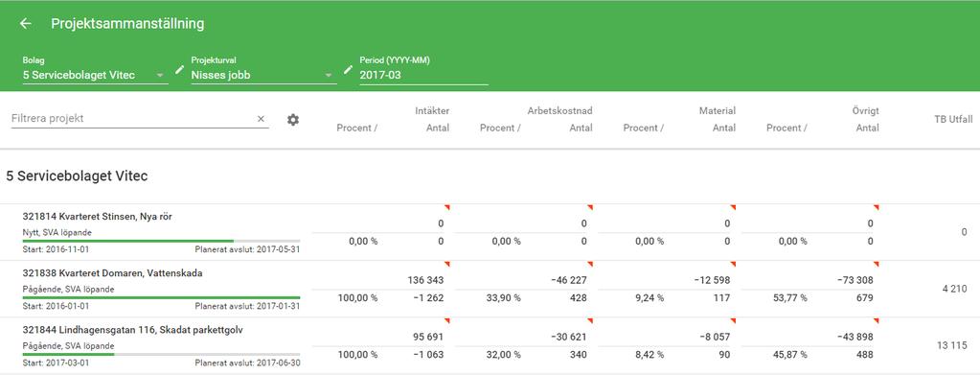Screen dimensions: 980x375
Task: Click the Intäkter column header
Action: point(432,111)
